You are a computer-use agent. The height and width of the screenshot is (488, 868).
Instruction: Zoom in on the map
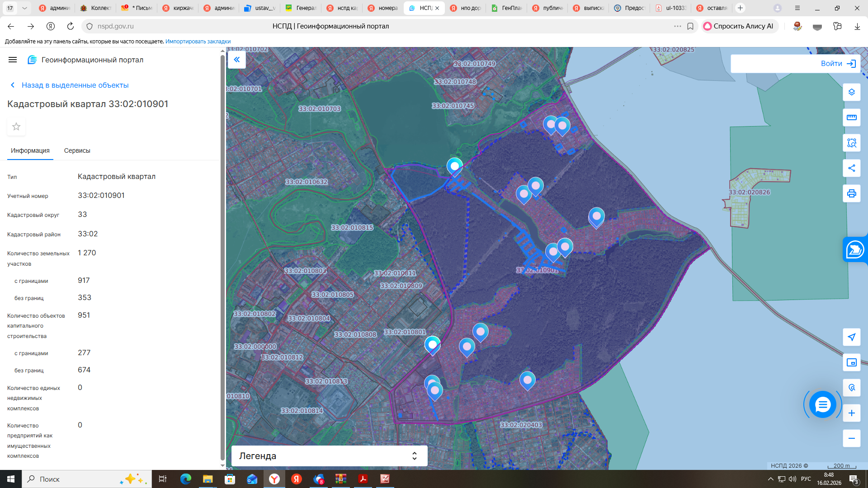coord(851,413)
